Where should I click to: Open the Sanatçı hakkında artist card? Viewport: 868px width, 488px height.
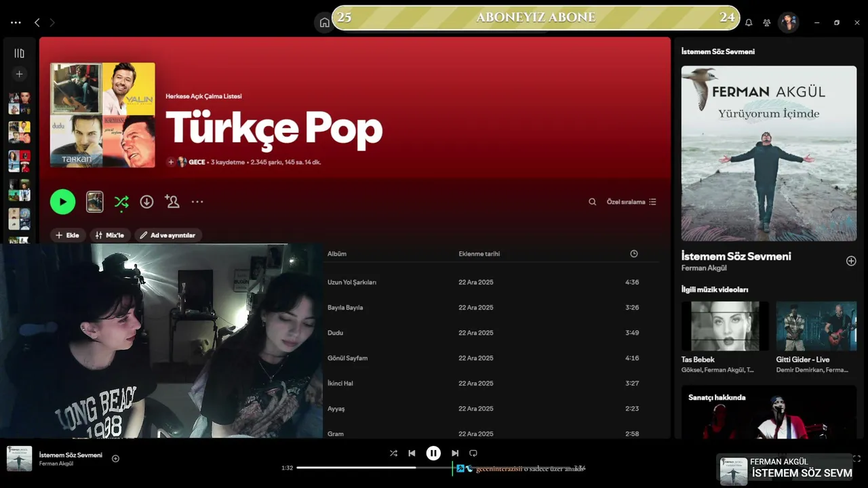(x=769, y=412)
